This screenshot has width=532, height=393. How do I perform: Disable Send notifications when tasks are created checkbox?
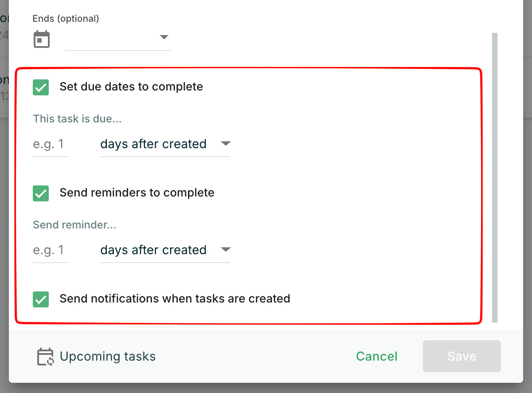[x=41, y=299]
